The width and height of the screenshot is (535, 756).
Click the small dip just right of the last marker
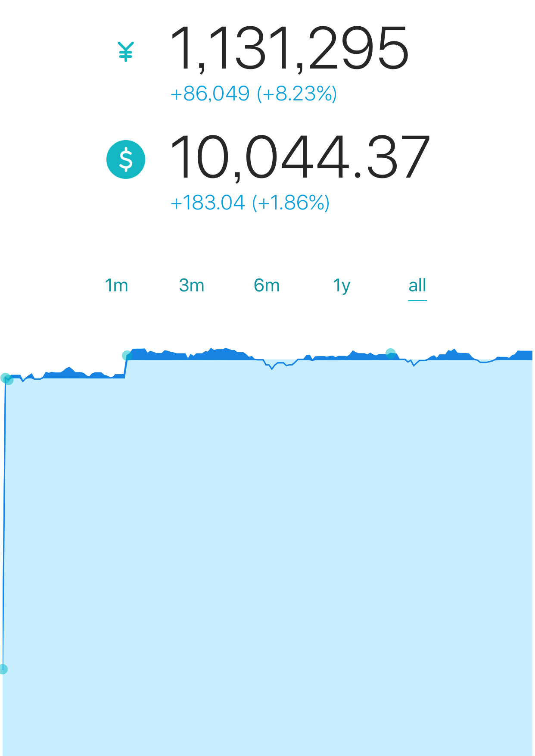point(414,366)
